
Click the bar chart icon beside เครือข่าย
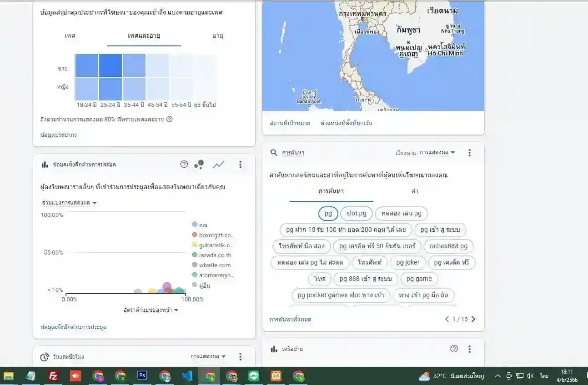(273, 349)
